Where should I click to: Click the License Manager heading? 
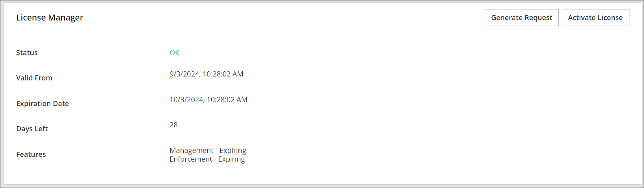(50, 18)
